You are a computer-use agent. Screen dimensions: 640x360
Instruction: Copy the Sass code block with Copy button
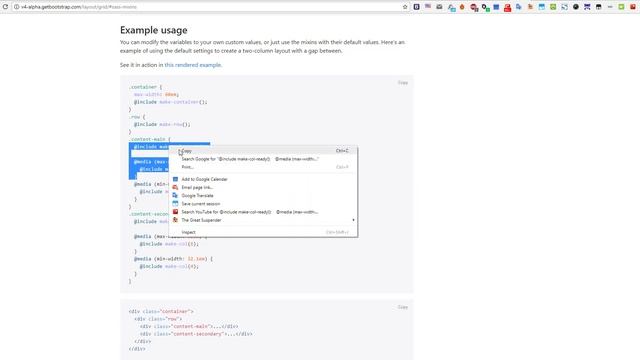coord(403,83)
